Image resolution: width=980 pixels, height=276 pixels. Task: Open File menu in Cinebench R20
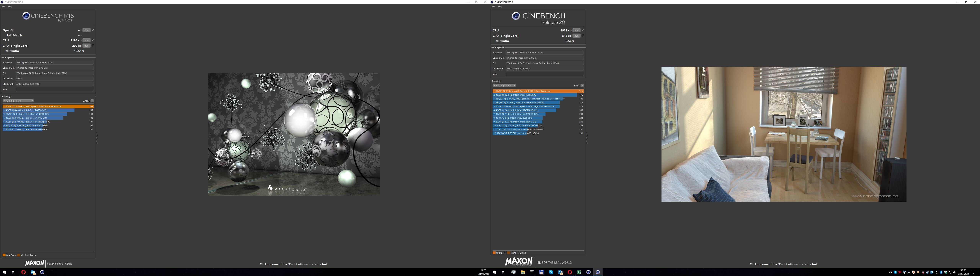point(493,7)
